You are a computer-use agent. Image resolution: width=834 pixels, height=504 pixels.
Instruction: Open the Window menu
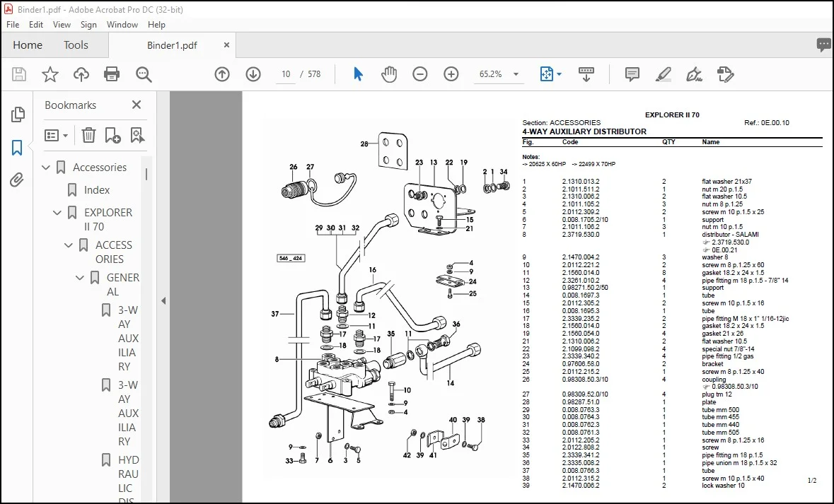pos(122,25)
